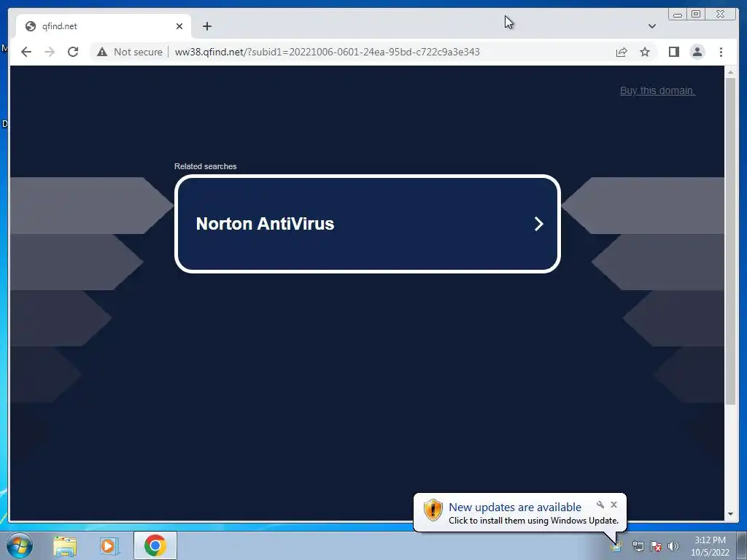
Task: Minimize the Chrome window
Action: [x=678, y=15]
